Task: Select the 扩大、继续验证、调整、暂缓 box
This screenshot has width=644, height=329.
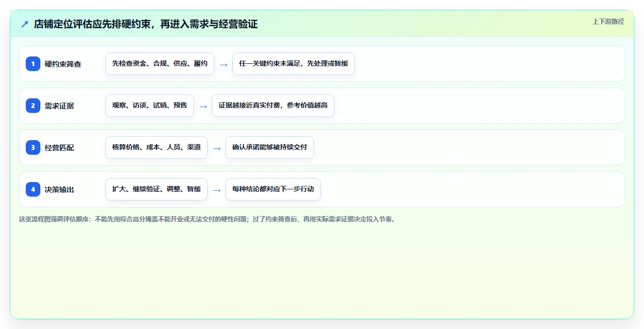Action: tap(157, 189)
